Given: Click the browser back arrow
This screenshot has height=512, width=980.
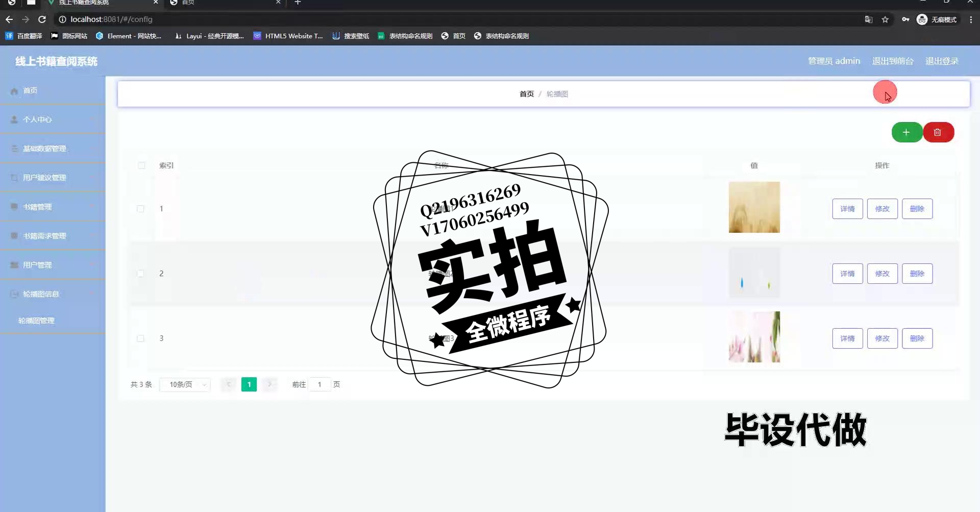Looking at the screenshot, I should [x=9, y=19].
